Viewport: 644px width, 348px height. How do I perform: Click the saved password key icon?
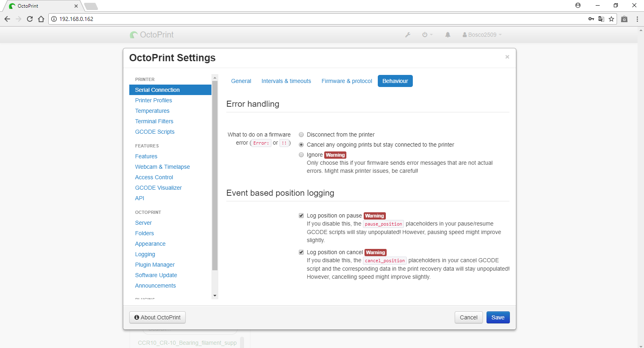click(x=591, y=19)
